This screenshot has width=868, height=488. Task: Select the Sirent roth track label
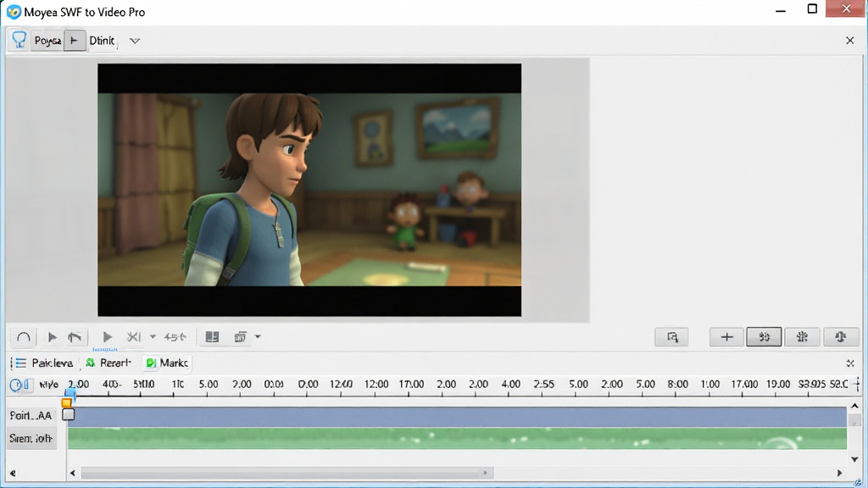[x=31, y=439]
